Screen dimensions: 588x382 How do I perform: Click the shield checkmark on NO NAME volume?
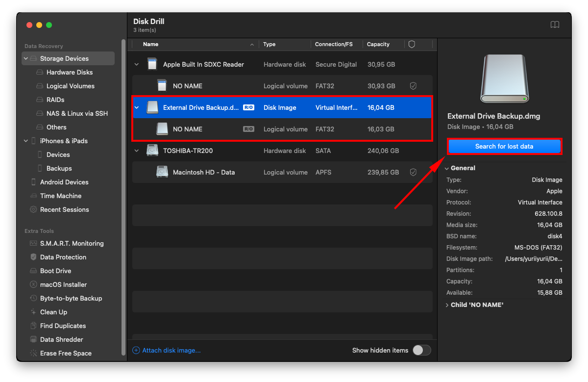pos(413,85)
